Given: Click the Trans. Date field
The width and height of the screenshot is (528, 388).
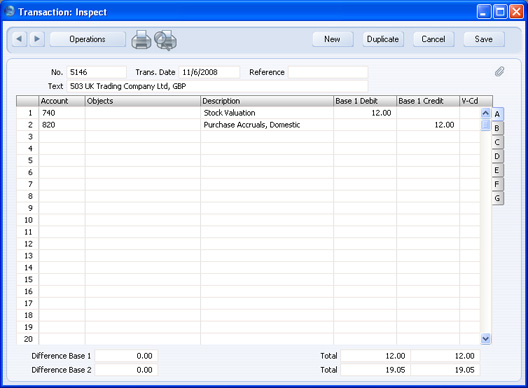Looking at the screenshot, I should pos(209,72).
